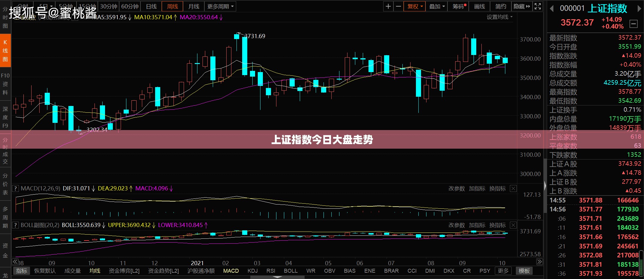The width and height of the screenshot is (644, 279).
Task: Select the BOLL indicator tab
Action: tap(291, 271)
